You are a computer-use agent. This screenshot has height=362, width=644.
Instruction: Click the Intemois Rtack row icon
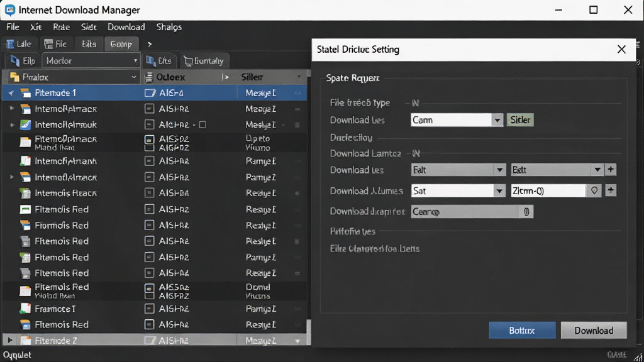(x=25, y=193)
